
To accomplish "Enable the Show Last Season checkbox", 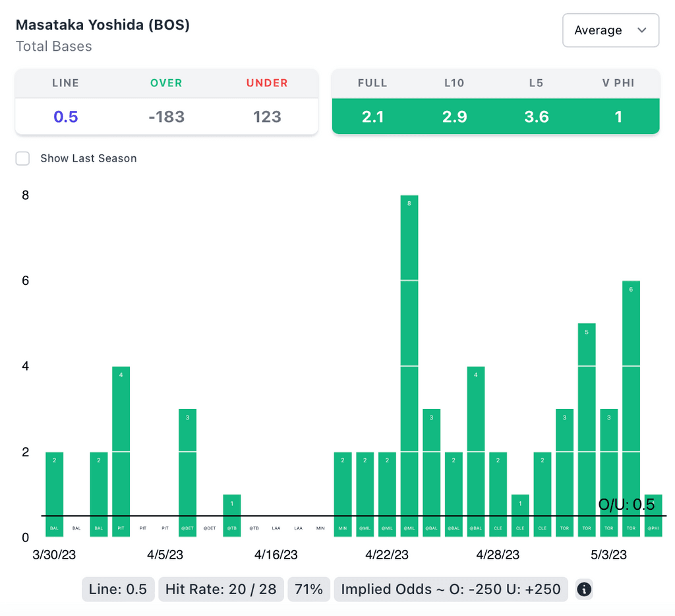I will point(23,158).
